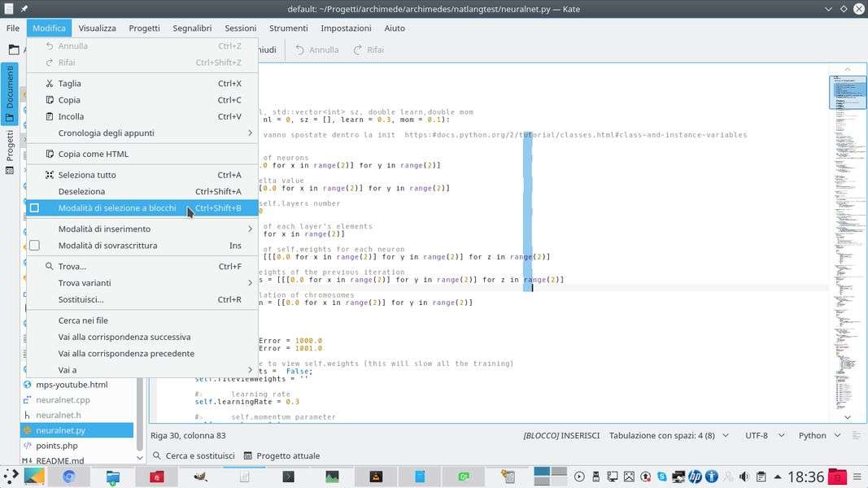The height and width of the screenshot is (488, 868).
Task: Select Sostituisci... from the Modifica menu
Action: point(81,299)
